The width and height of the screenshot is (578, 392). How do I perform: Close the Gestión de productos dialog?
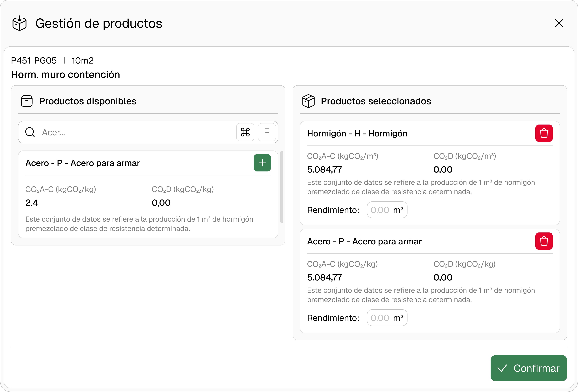tap(559, 23)
